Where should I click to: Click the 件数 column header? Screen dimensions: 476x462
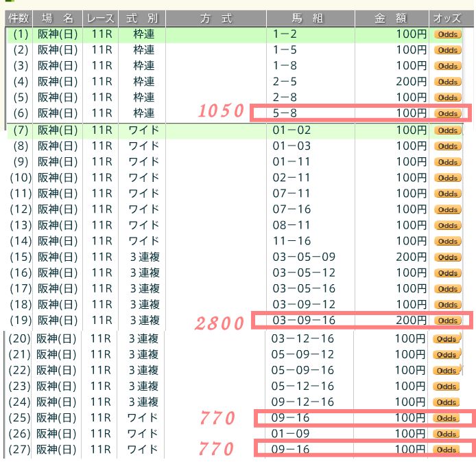19,19
